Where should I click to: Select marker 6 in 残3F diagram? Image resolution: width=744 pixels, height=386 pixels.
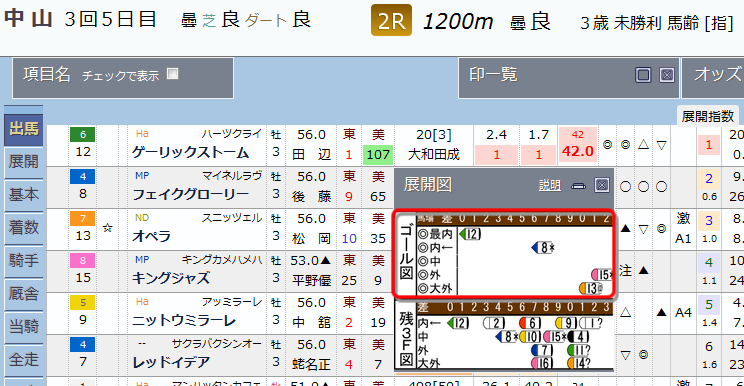530,323
